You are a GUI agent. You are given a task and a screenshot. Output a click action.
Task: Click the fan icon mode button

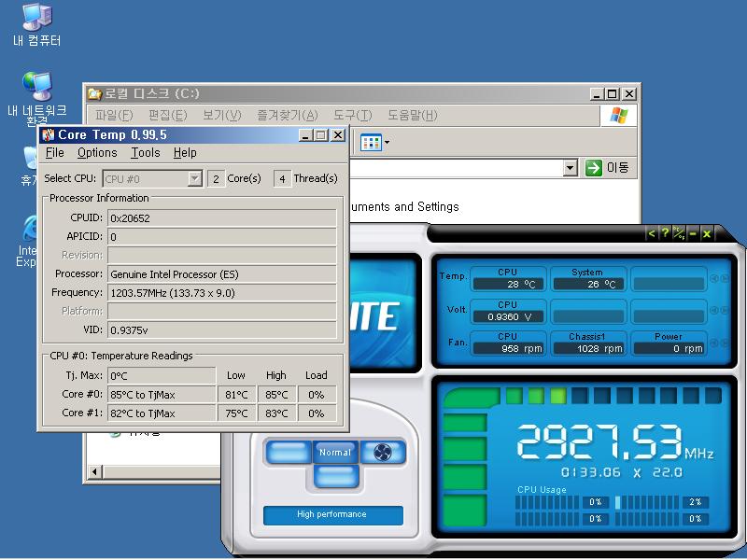point(383,453)
